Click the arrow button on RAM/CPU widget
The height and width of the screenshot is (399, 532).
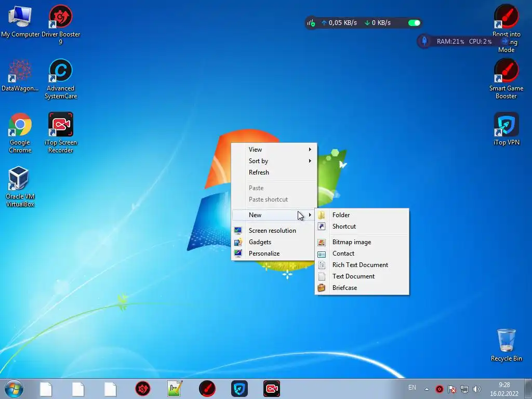[505, 42]
